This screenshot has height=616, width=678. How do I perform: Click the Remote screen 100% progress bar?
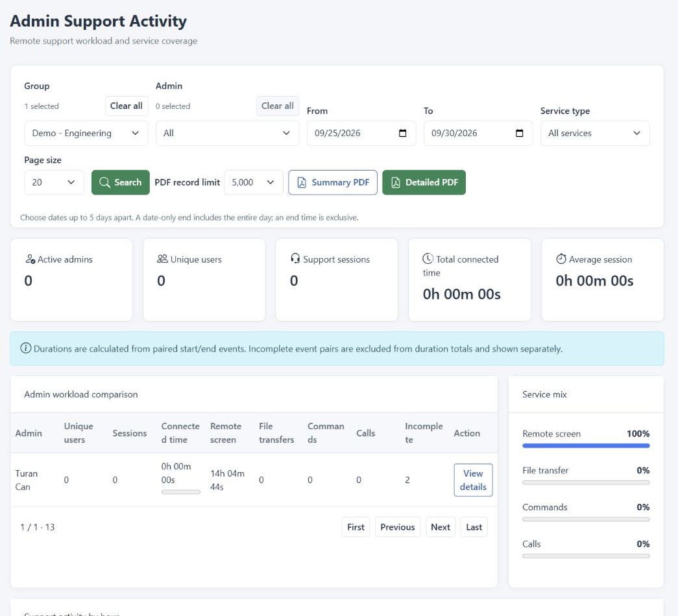point(586,445)
